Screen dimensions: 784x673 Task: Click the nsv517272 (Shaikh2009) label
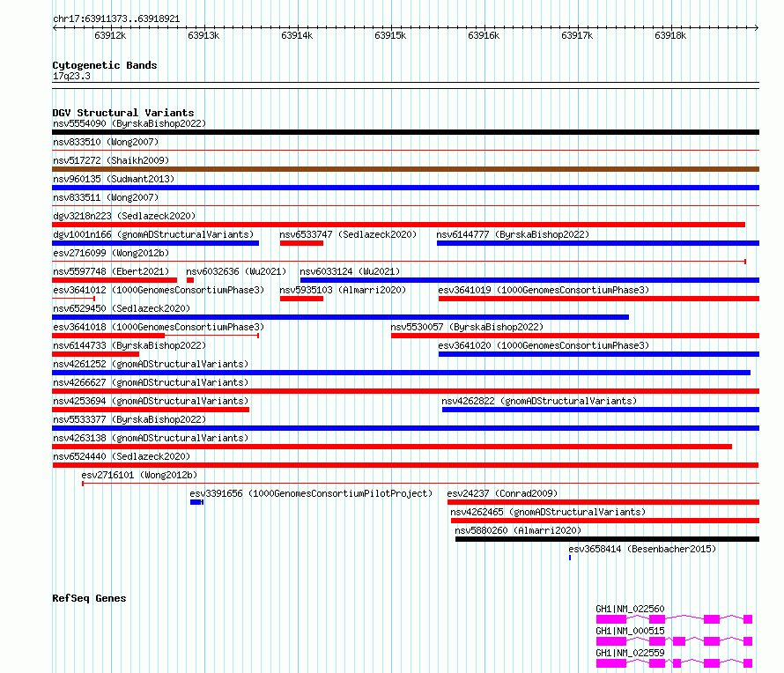click(110, 160)
